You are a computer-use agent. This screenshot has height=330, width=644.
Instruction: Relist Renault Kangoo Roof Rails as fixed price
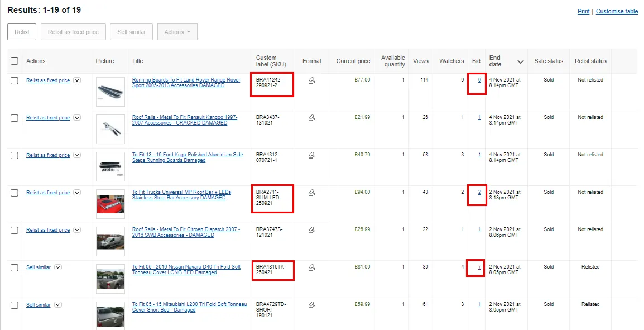(48, 118)
